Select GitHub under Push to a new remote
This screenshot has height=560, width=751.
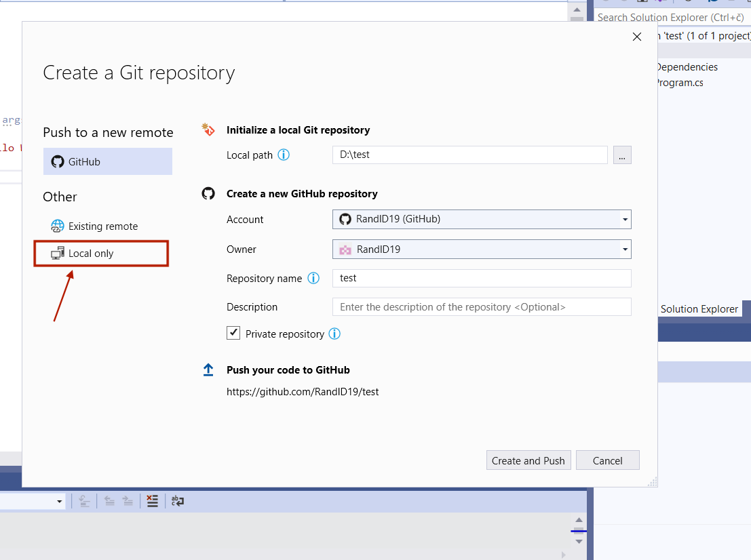point(107,162)
